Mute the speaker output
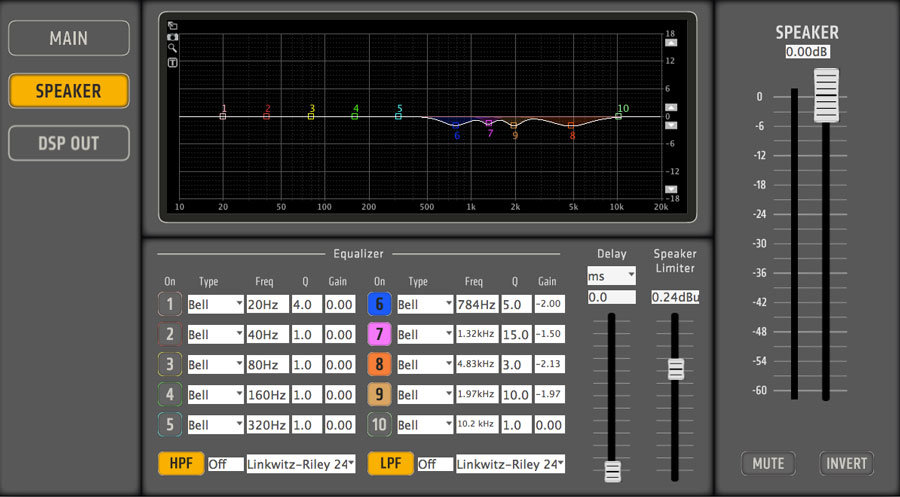The image size is (900, 497). click(x=768, y=463)
